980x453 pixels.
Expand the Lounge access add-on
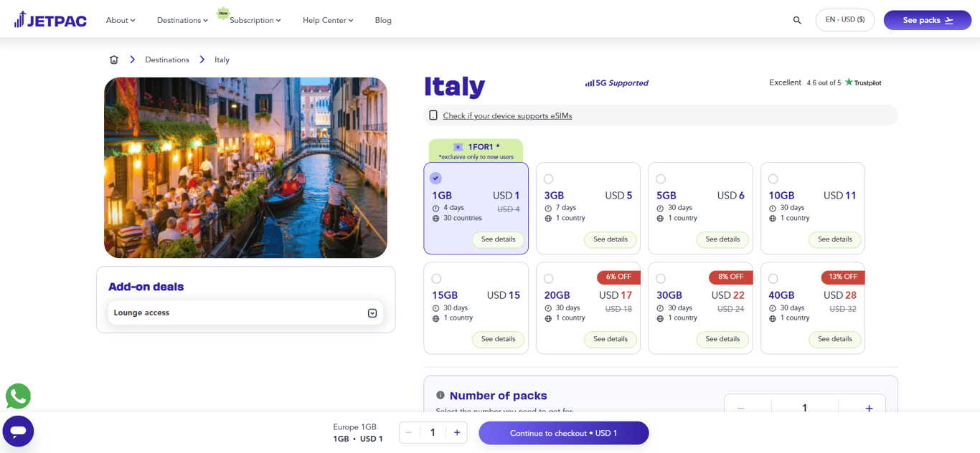click(x=372, y=313)
